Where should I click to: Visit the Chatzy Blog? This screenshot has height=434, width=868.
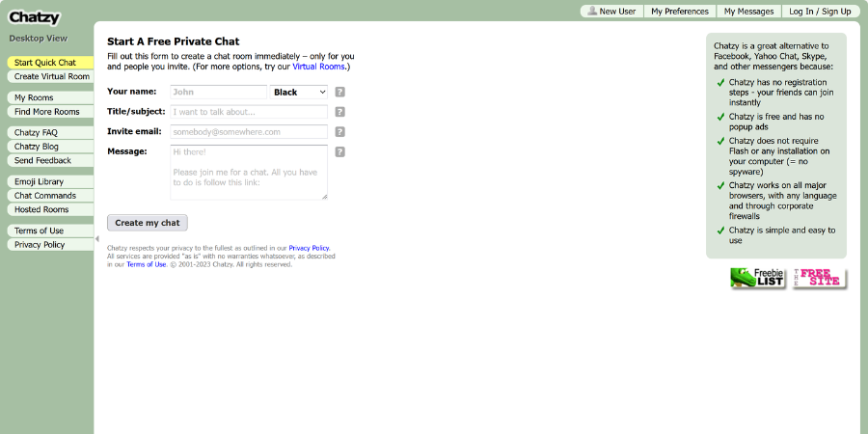coord(50,147)
